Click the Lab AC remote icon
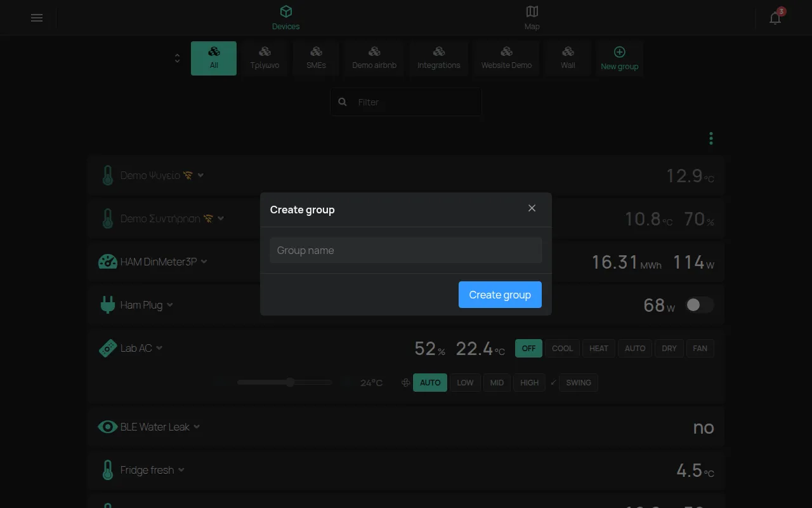 tap(108, 348)
